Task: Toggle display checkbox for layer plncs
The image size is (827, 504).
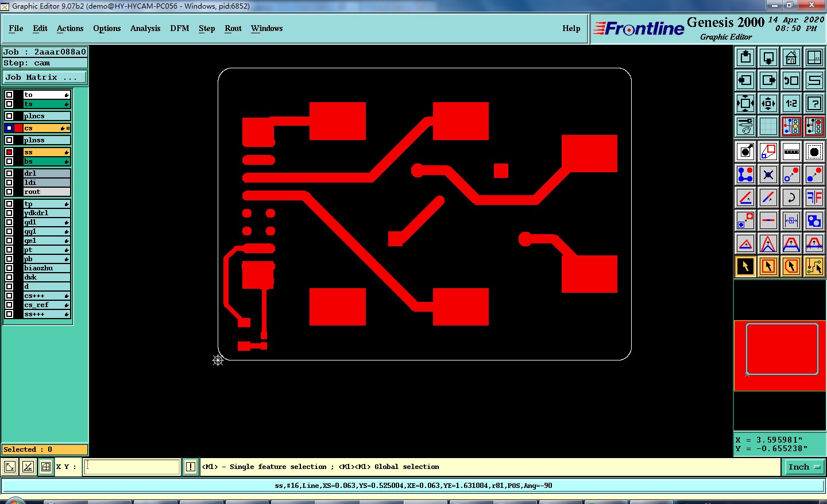Action: coord(9,116)
